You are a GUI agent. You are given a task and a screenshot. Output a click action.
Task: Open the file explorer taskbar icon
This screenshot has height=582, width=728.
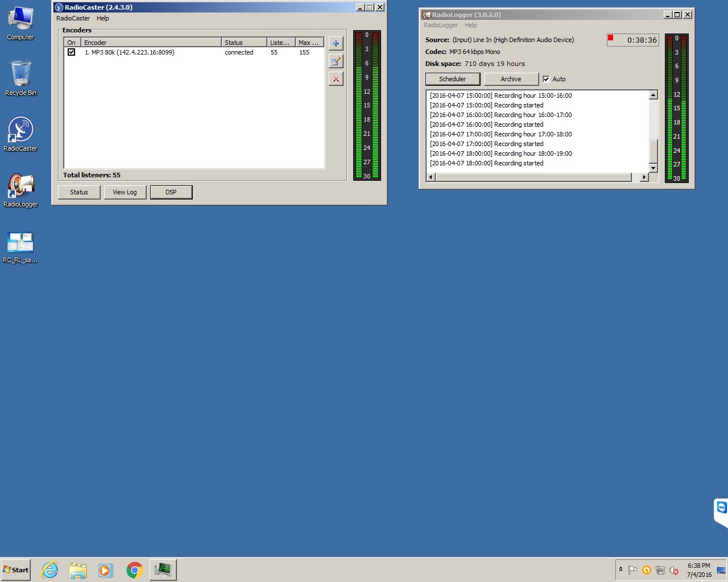pyautogui.click(x=78, y=569)
